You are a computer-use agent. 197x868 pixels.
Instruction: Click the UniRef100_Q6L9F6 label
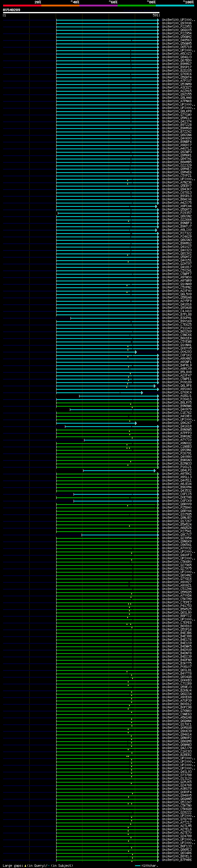point(177,386)
